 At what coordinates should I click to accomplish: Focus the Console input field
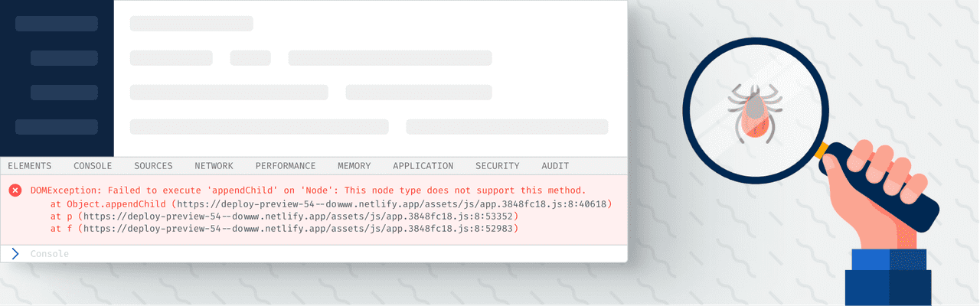[x=306, y=253]
